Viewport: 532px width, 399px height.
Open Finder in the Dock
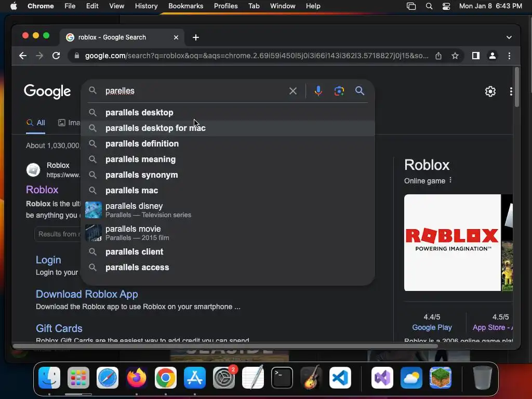[x=49, y=377]
